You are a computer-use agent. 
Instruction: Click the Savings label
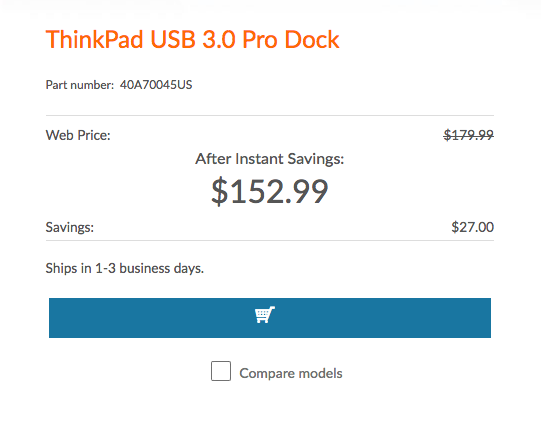coord(70,227)
